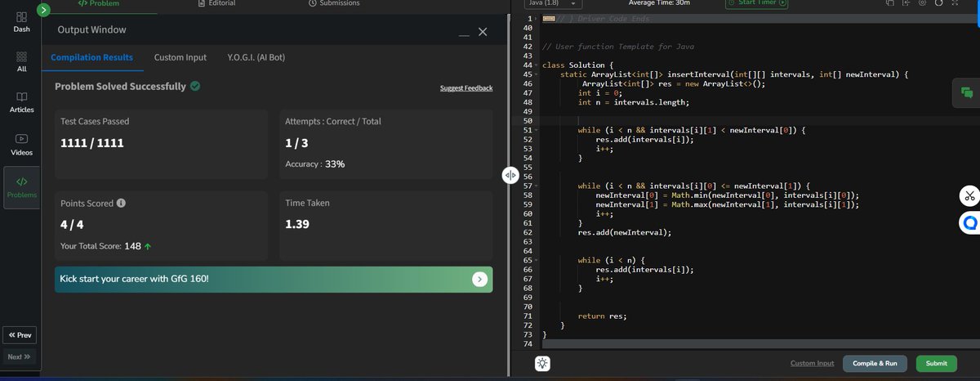The width and height of the screenshot is (980, 381).
Task: Click the reset code icon
Action: (x=939, y=2)
